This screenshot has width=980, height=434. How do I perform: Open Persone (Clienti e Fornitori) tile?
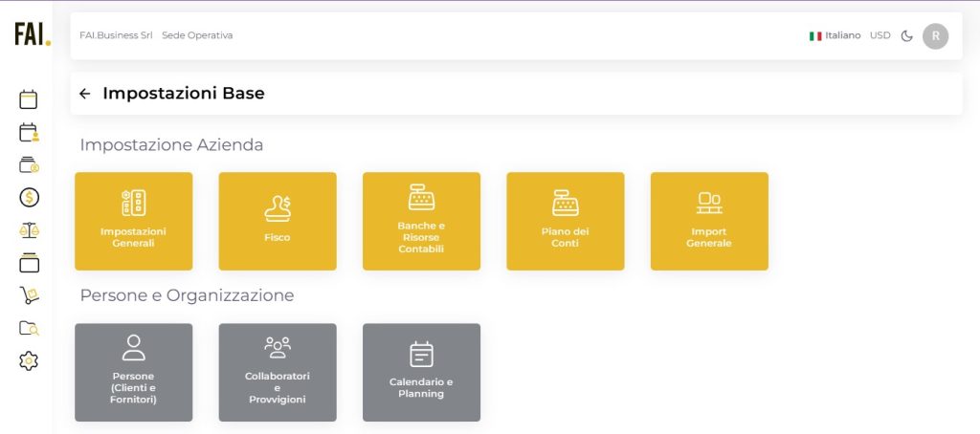click(x=134, y=372)
